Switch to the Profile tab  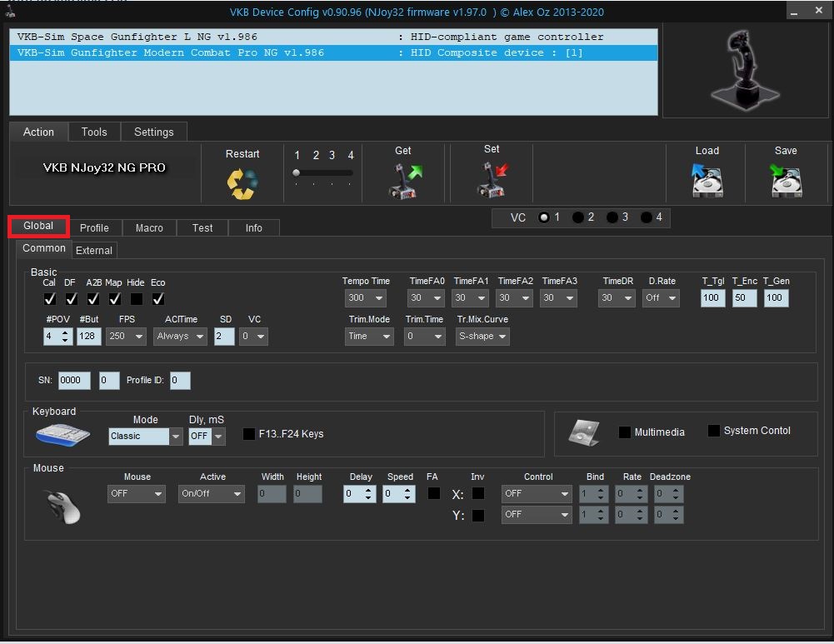94,228
